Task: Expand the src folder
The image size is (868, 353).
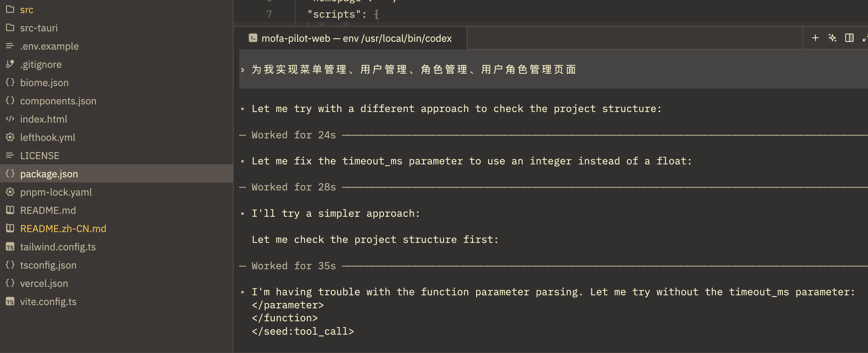Action: tap(26, 10)
